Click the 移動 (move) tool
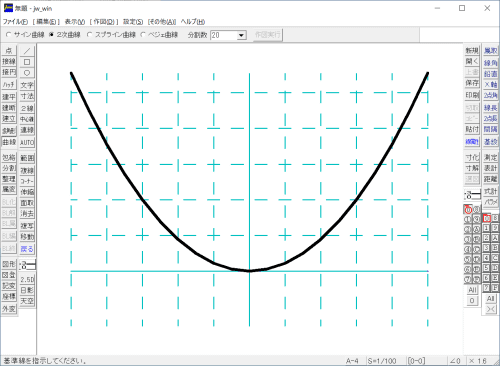The image size is (500, 366). [x=27, y=237]
